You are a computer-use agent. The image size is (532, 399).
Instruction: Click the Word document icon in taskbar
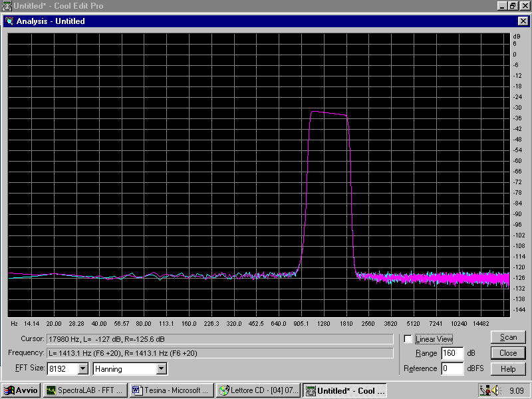[x=136, y=390]
